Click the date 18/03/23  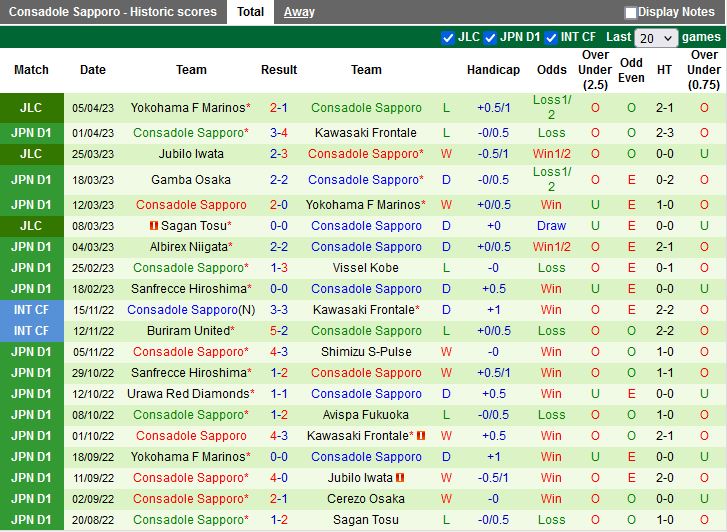click(x=93, y=180)
